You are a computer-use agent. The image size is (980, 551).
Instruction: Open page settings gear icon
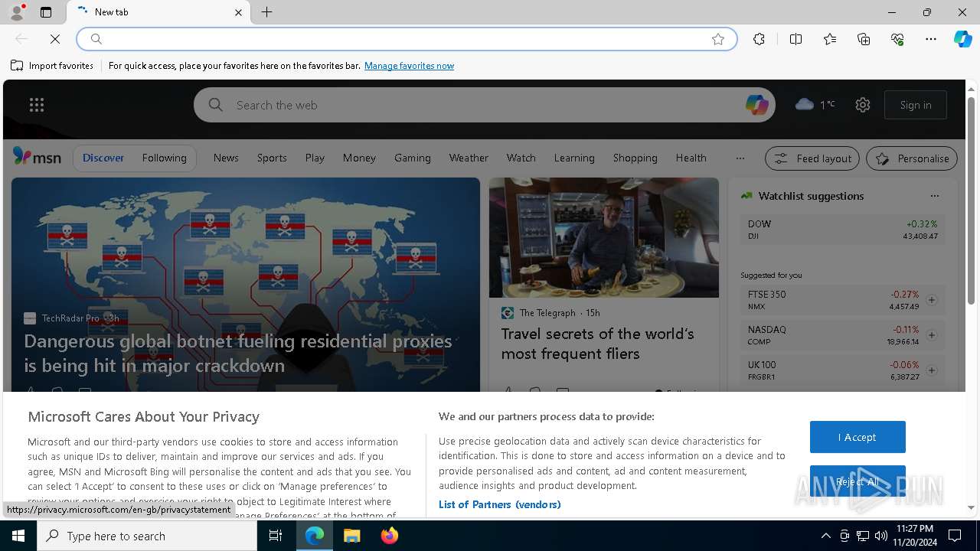click(863, 105)
